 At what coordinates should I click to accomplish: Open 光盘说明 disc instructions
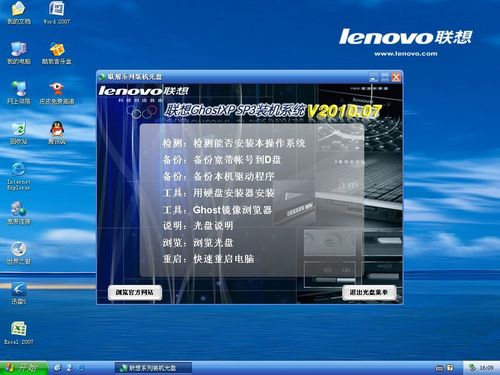click(198, 226)
